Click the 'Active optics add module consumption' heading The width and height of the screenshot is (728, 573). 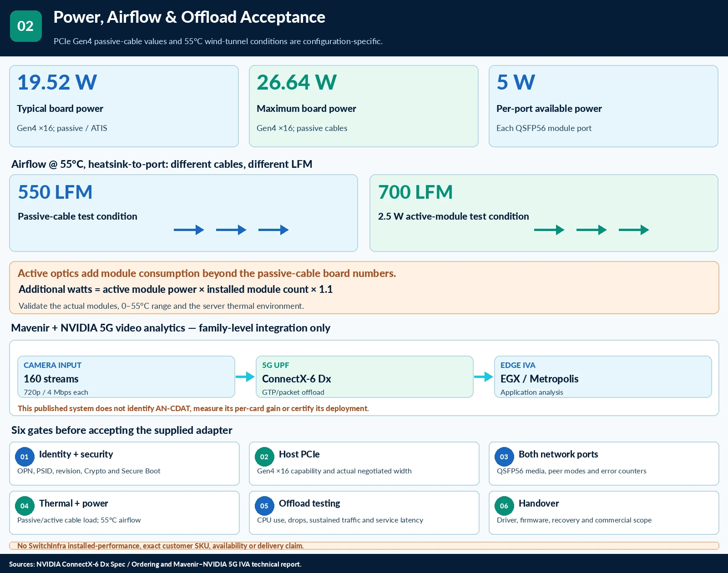(207, 273)
